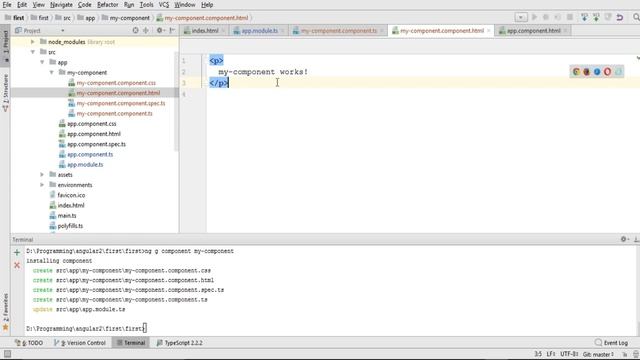Click Hide Terminal panel icon
Screen dimensions: 640x360
[x=636, y=239]
